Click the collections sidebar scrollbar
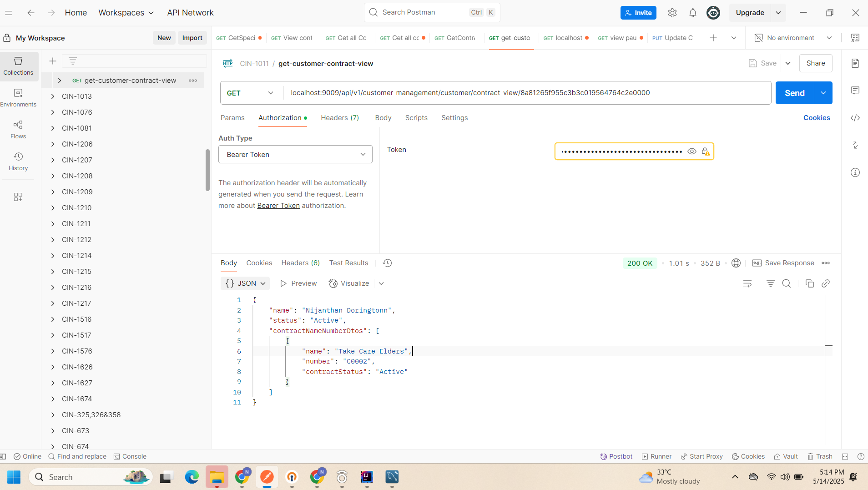 207,170
